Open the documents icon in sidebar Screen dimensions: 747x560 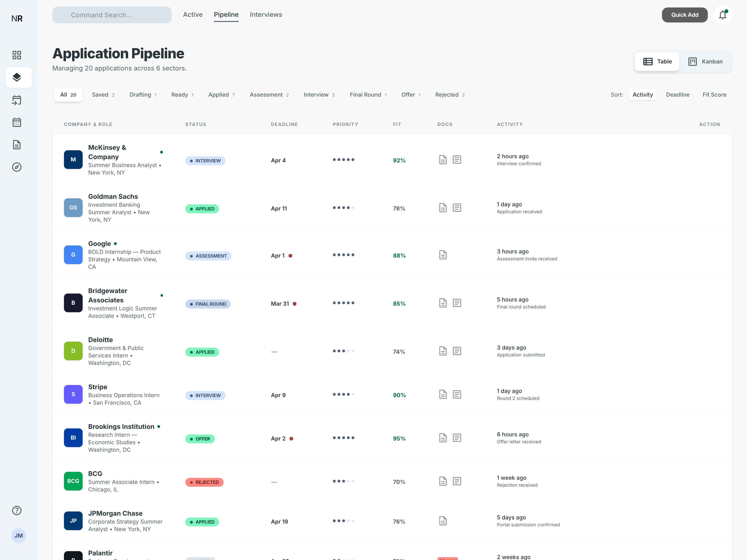coord(17,145)
